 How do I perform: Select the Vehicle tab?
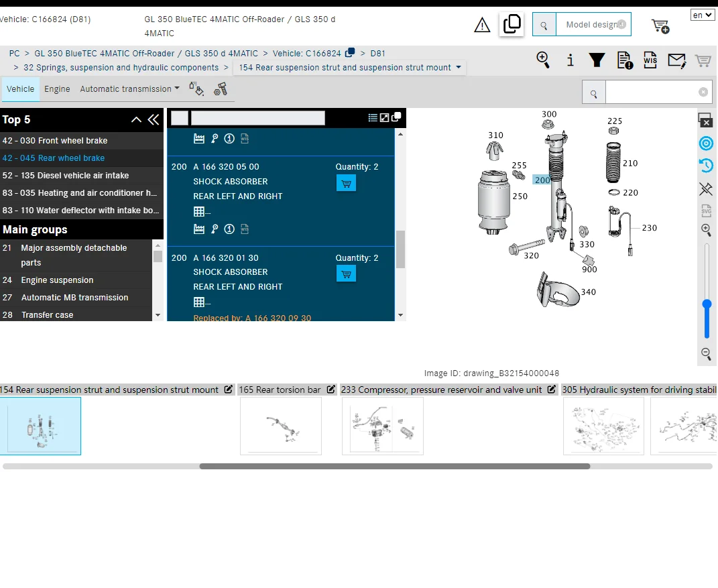[20, 89]
